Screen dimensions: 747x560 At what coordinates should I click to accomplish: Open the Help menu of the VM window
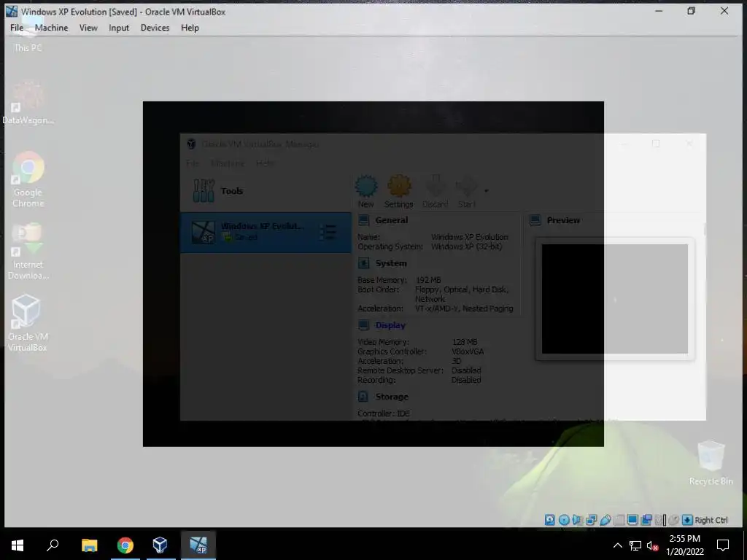(190, 28)
